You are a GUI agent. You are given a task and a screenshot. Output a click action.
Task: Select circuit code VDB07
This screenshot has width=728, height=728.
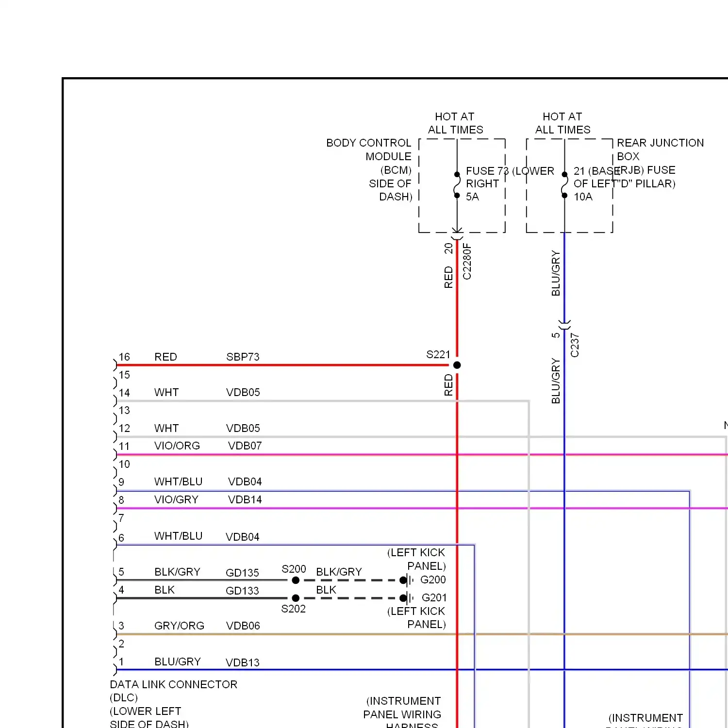pos(245,446)
